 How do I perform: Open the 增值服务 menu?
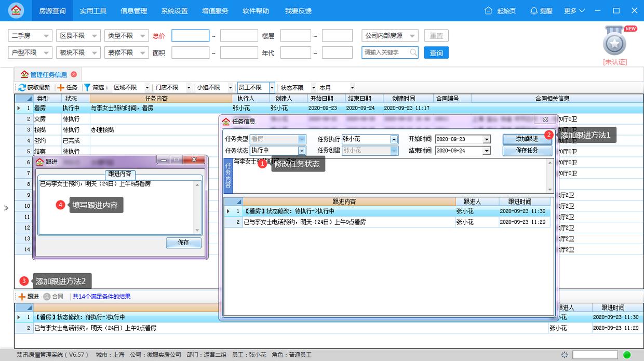point(214,10)
